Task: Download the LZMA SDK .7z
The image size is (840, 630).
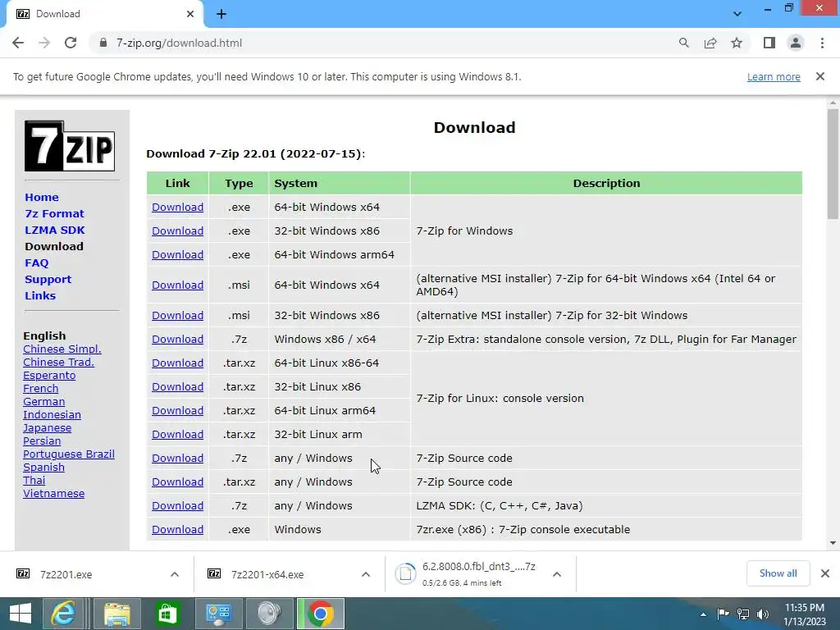Action: (x=177, y=505)
